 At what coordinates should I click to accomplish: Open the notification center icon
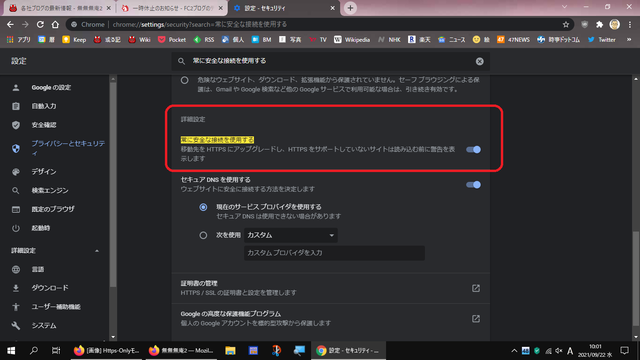click(624, 351)
